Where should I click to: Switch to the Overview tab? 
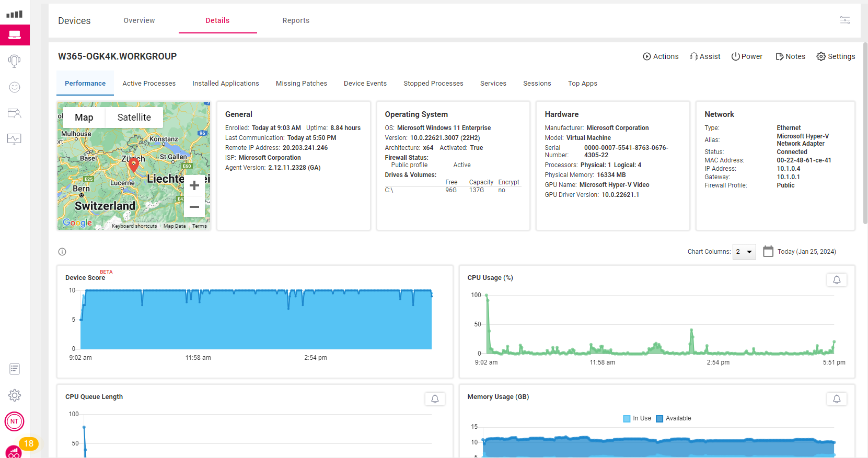(139, 20)
